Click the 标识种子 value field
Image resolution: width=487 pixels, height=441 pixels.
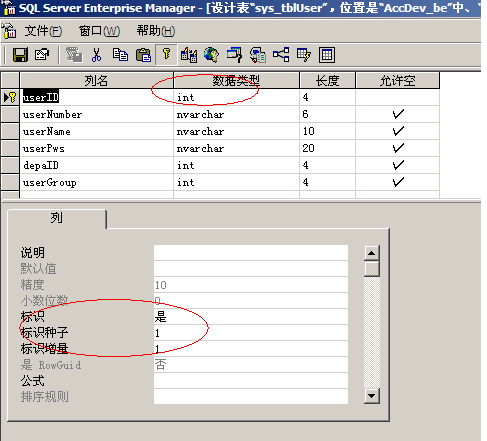[x=251, y=333]
